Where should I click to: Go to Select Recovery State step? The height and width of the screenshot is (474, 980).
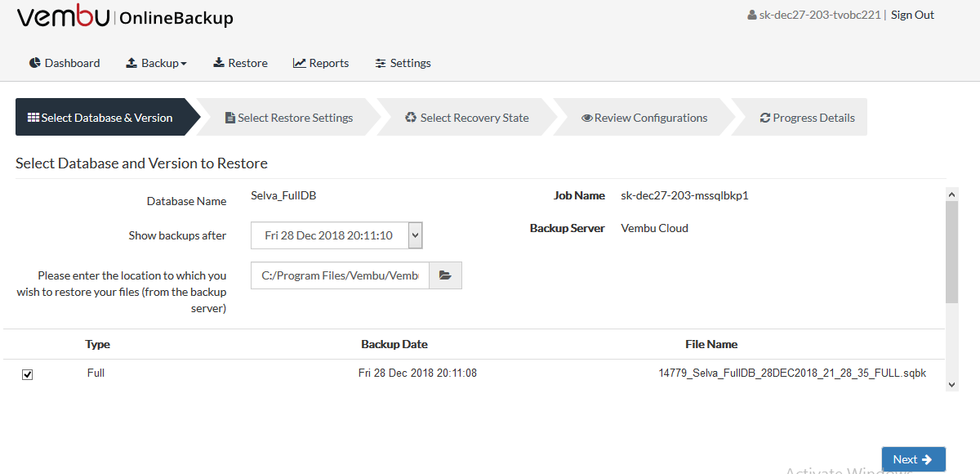(x=467, y=118)
